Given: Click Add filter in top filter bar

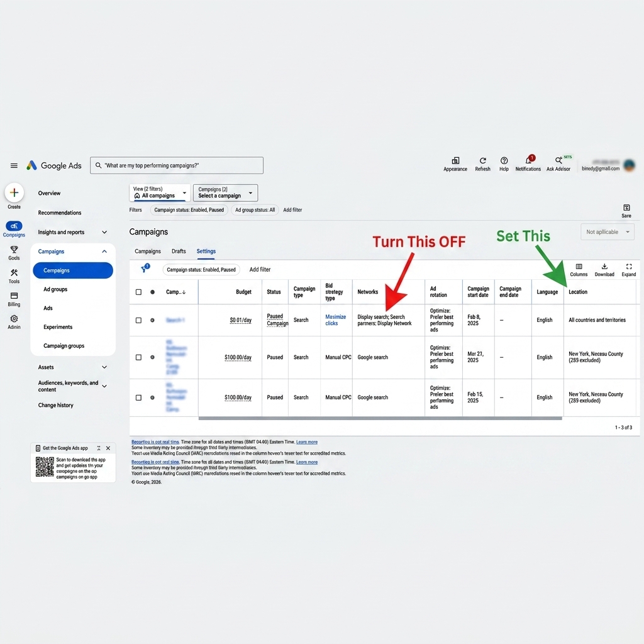Looking at the screenshot, I should 292,210.
